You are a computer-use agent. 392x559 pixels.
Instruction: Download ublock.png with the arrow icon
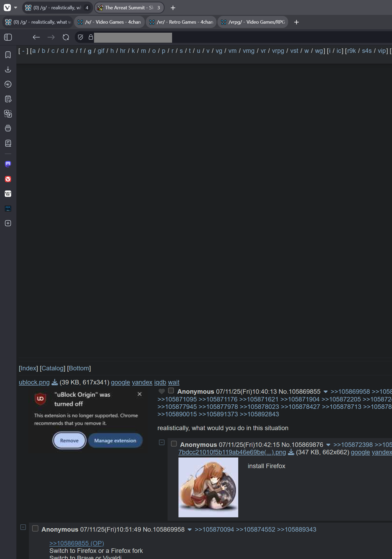coord(55,382)
